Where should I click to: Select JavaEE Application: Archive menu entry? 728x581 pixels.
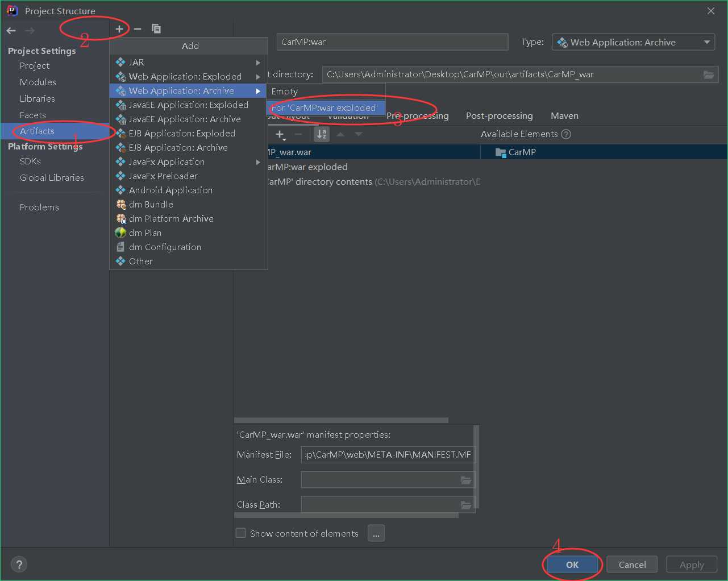(x=188, y=119)
